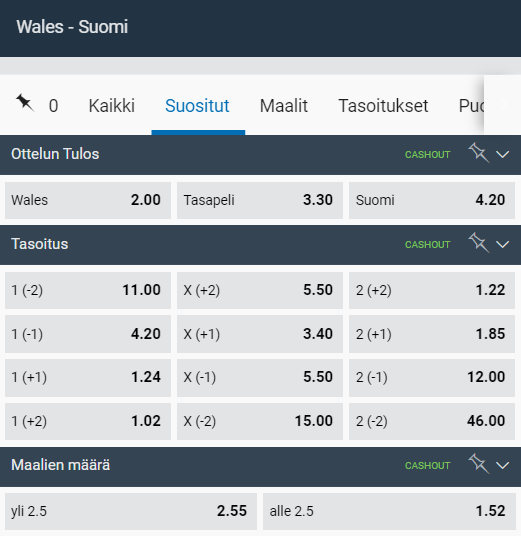
Task: Select handicap X (+1) at 3.40
Action: pos(260,334)
